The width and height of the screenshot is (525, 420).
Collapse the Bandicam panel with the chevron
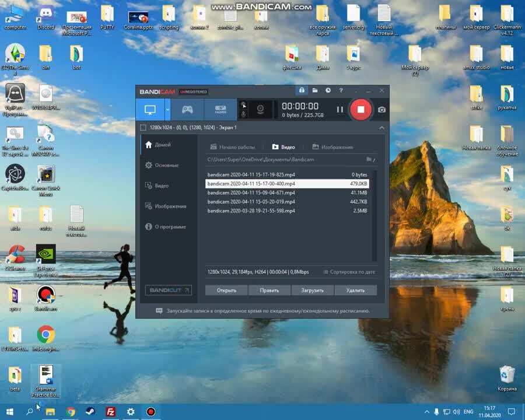381,128
